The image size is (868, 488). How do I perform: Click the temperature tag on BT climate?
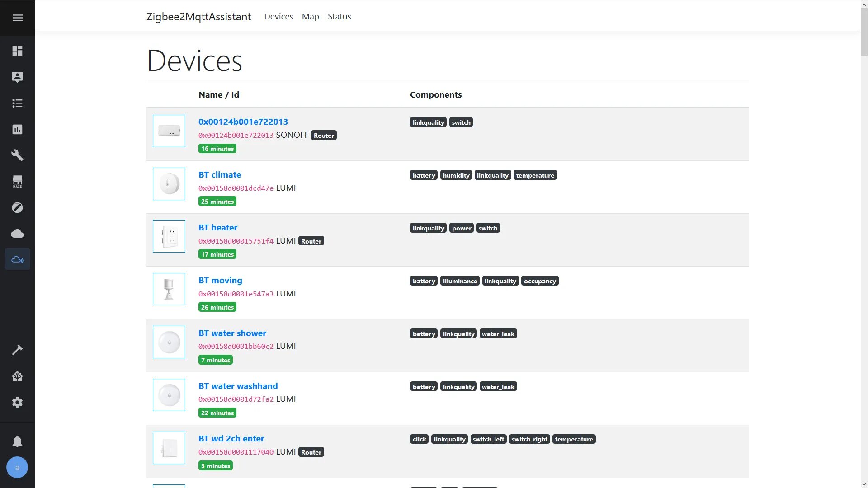click(x=535, y=175)
